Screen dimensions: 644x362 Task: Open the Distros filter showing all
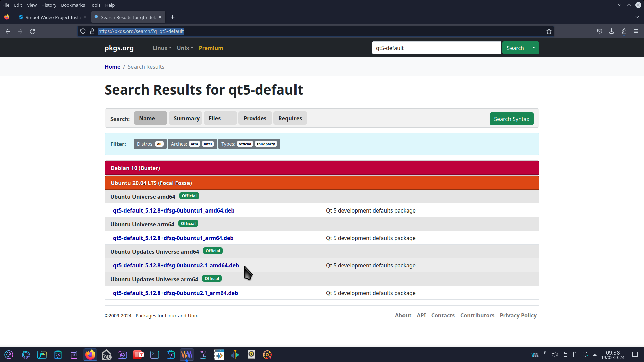pyautogui.click(x=150, y=144)
